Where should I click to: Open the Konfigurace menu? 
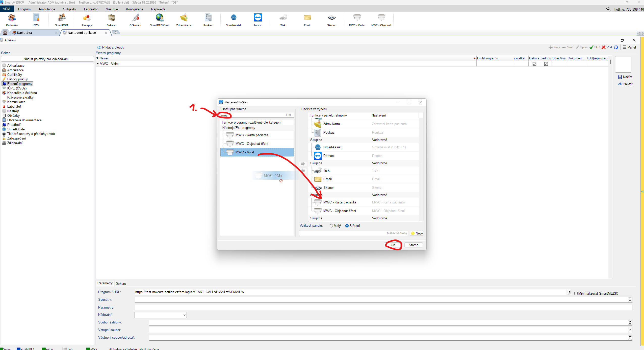pyautogui.click(x=134, y=9)
